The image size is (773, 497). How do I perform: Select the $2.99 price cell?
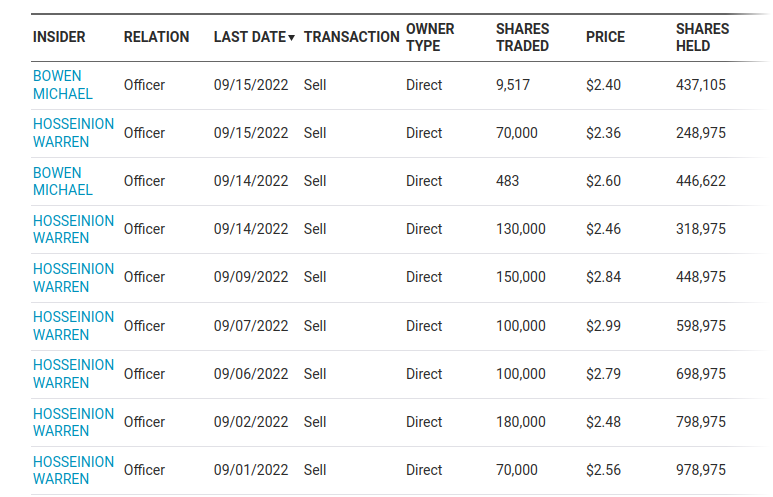pyautogui.click(x=603, y=326)
